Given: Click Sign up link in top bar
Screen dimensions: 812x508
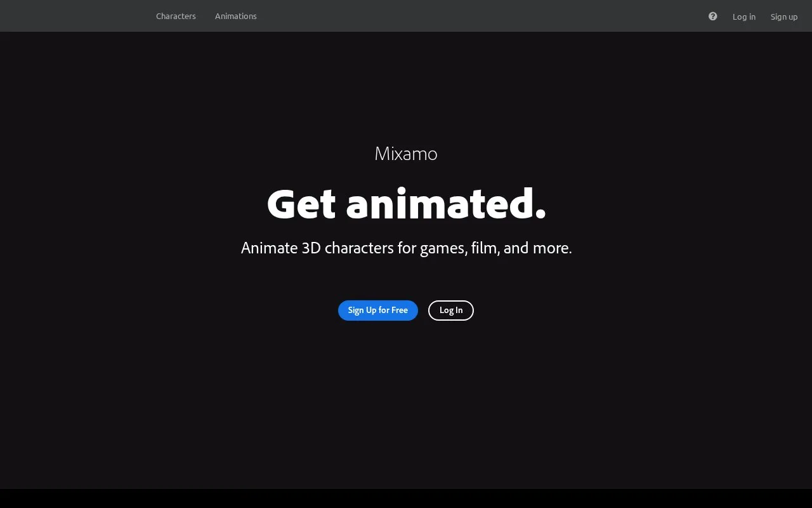Looking at the screenshot, I should pos(784,17).
